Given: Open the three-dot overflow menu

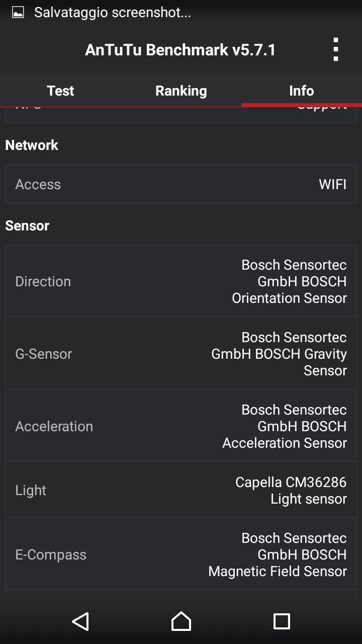Looking at the screenshot, I should point(336,50).
